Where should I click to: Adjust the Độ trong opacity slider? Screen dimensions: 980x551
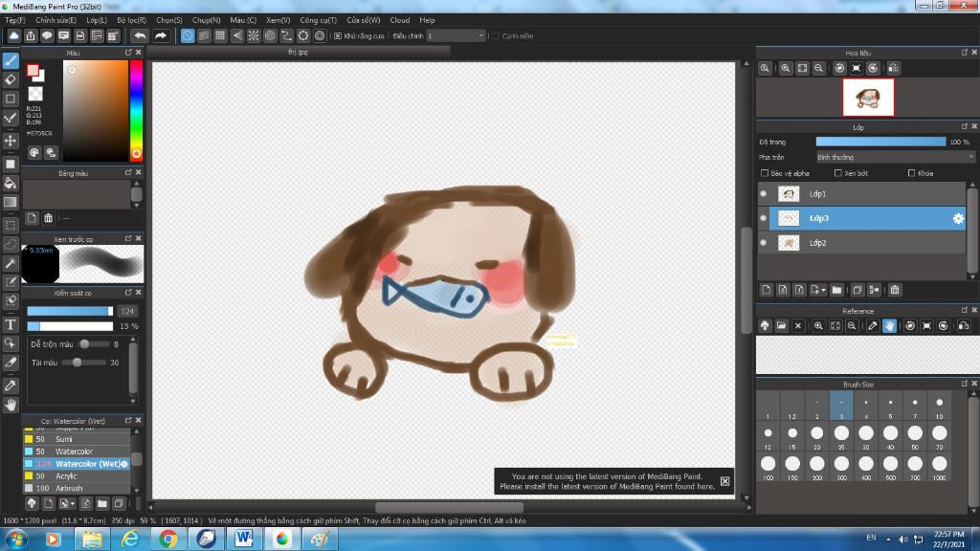(880, 142)
